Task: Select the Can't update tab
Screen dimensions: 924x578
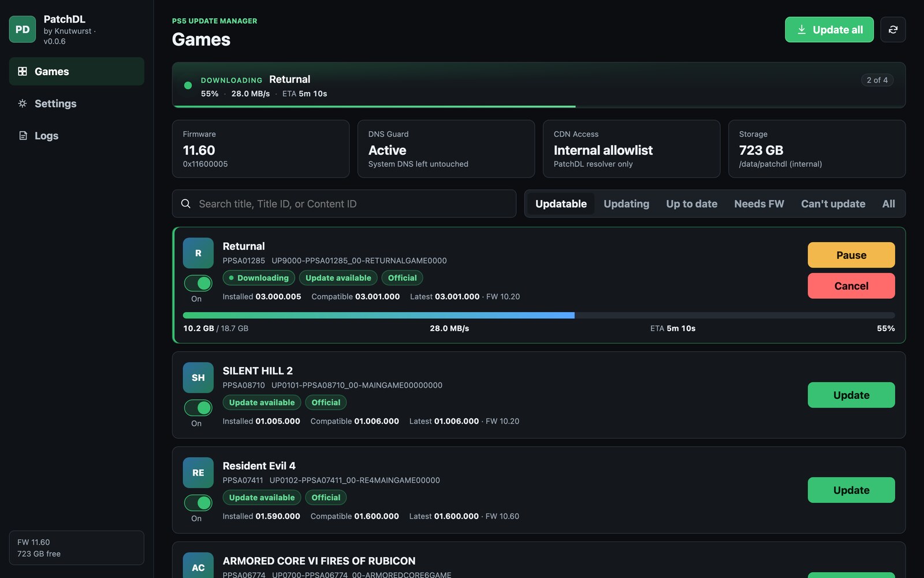Action: 833,203
